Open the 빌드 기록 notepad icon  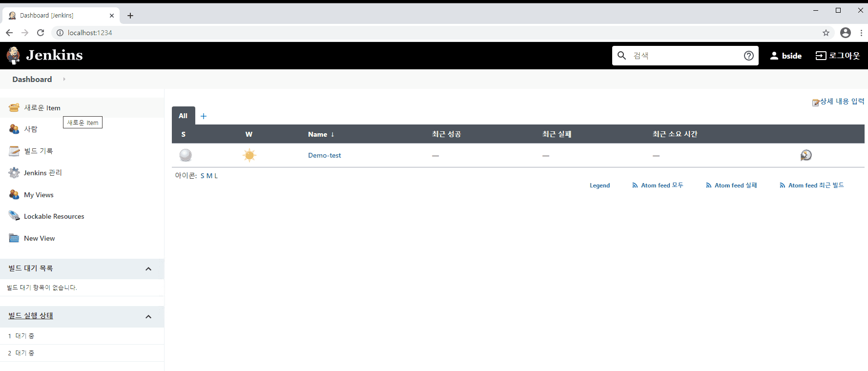(14, 151)
